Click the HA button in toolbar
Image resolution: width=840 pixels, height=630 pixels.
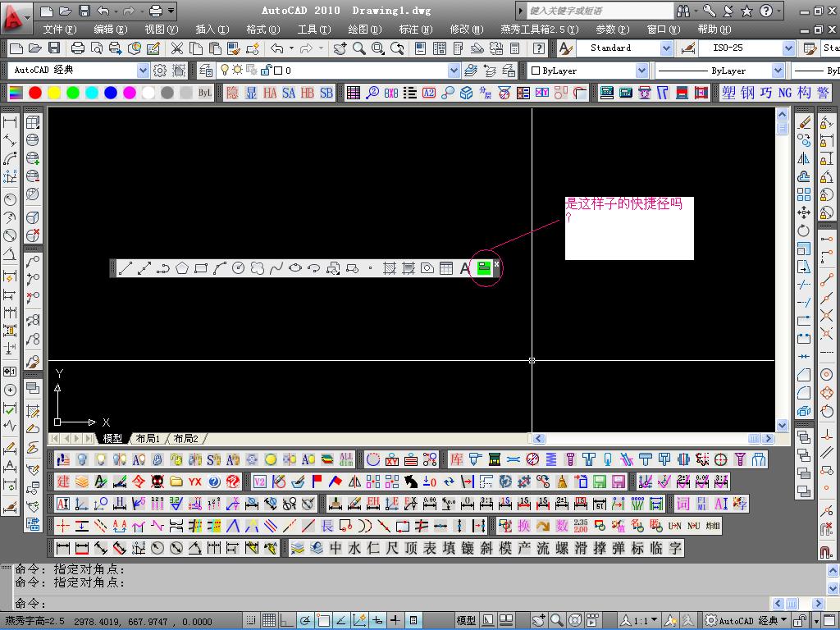(x=270, y=93)
